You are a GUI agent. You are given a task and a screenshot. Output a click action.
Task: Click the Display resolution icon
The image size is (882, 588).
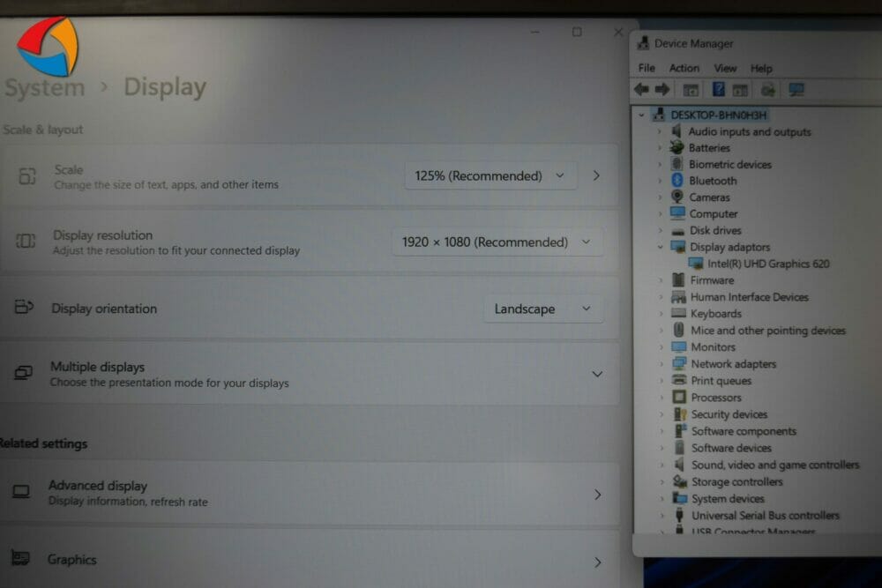(x=26, y=242)
